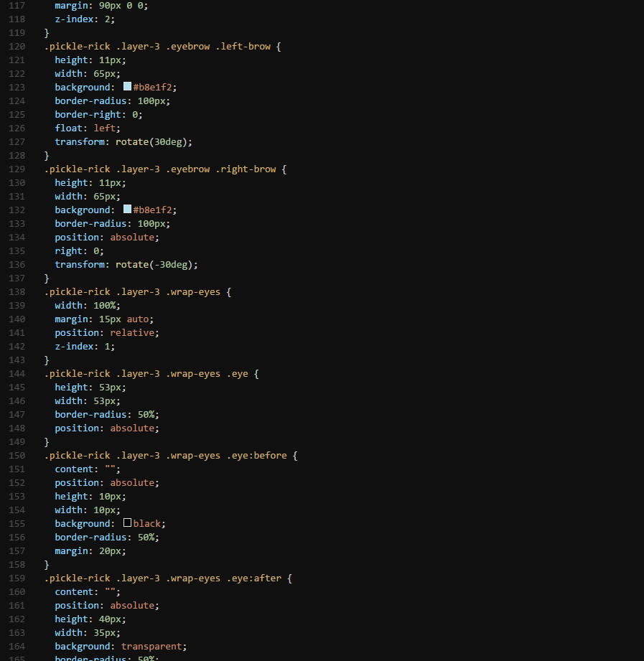Click line number 129 in gutter
The height and width of the screenshot is (661, 644).
click(17, 169)
